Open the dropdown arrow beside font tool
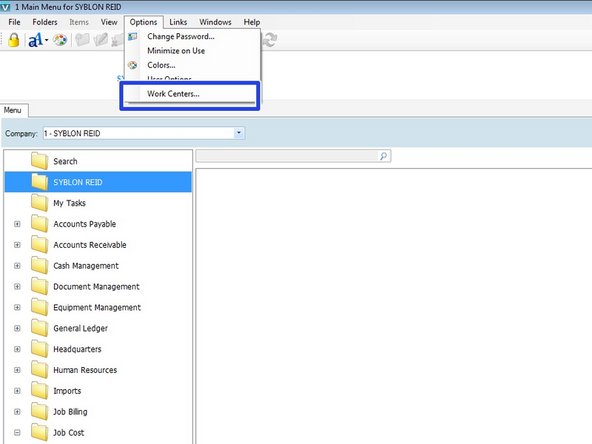592x444 pixels. pyautogui.click(x=46, y=40)
